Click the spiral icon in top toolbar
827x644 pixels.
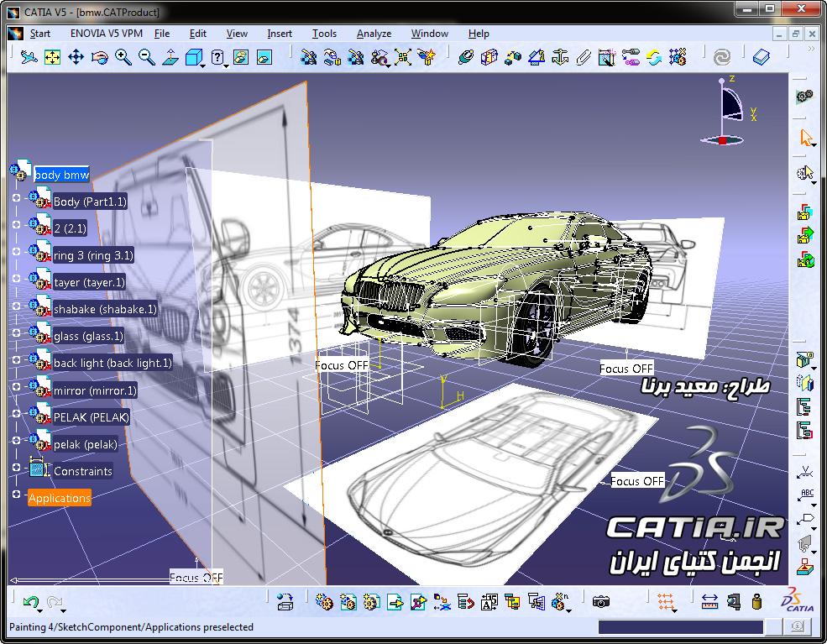[721, 57]
